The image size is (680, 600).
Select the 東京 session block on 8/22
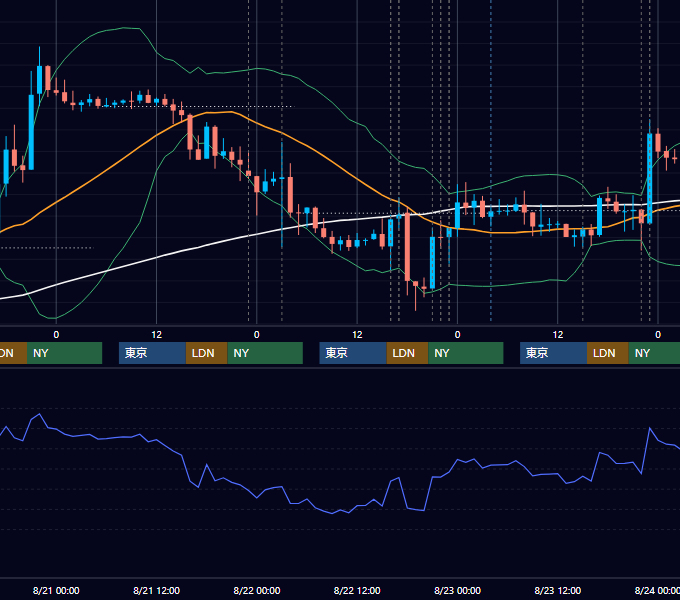353,353
